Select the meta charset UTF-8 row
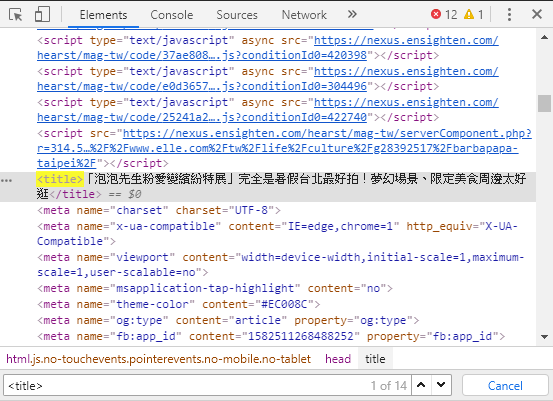The image size is (553, 401). [159, 210]
